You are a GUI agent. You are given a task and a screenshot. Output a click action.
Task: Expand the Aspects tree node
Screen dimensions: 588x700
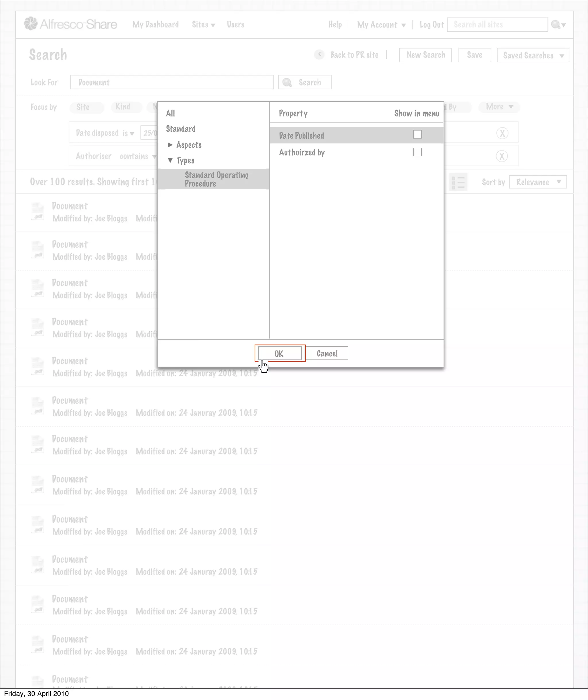coord(170,145)
